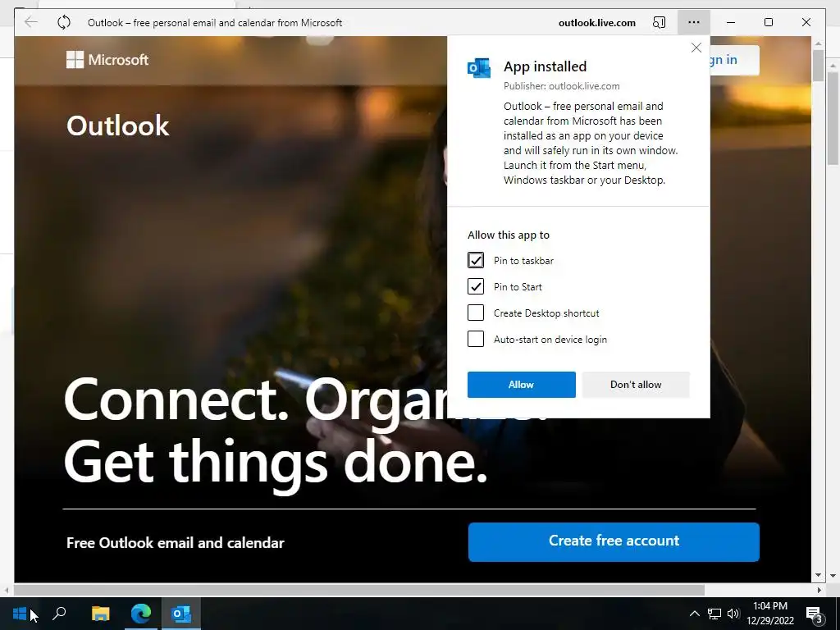The image size is (840, 630).
Task: Open Microsoft Edge from the taskbar
Action: [141, 614]
